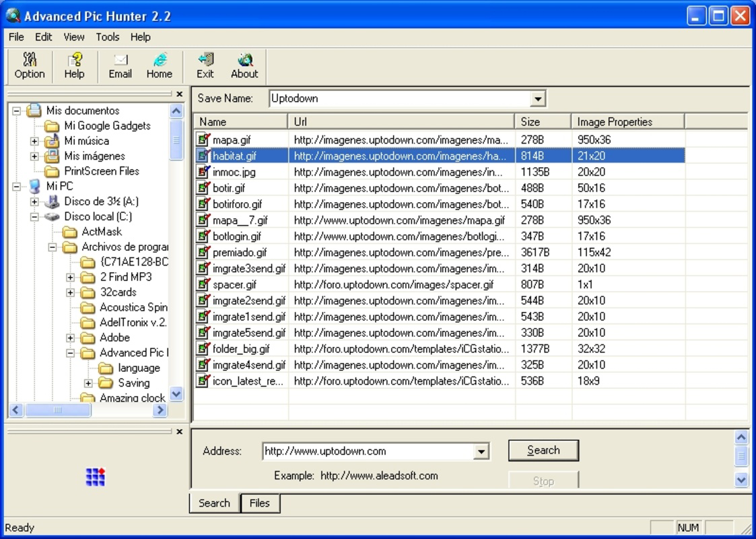756x539 pixels.
Task: Collapse the Mi PC tree node
Action: click(16, 187)
